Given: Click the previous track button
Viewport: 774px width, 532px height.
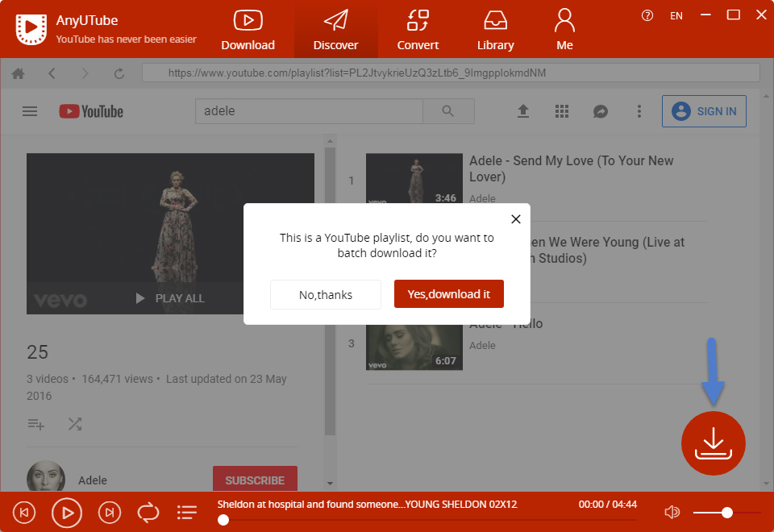Looking at the screenshot, I should (24, 513).
